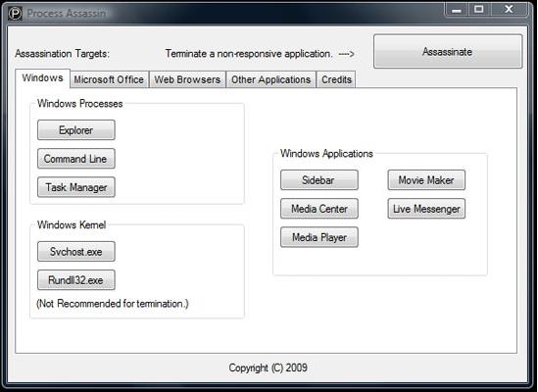Click the Process Assassin title bar icon
Screen dimensions: 538x392
point(15,13)
